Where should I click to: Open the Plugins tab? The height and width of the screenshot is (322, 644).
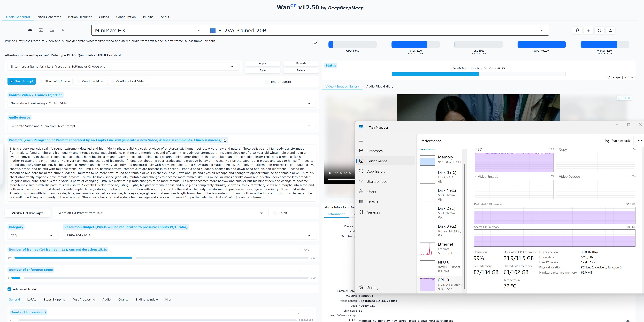[x=148, y=17]
